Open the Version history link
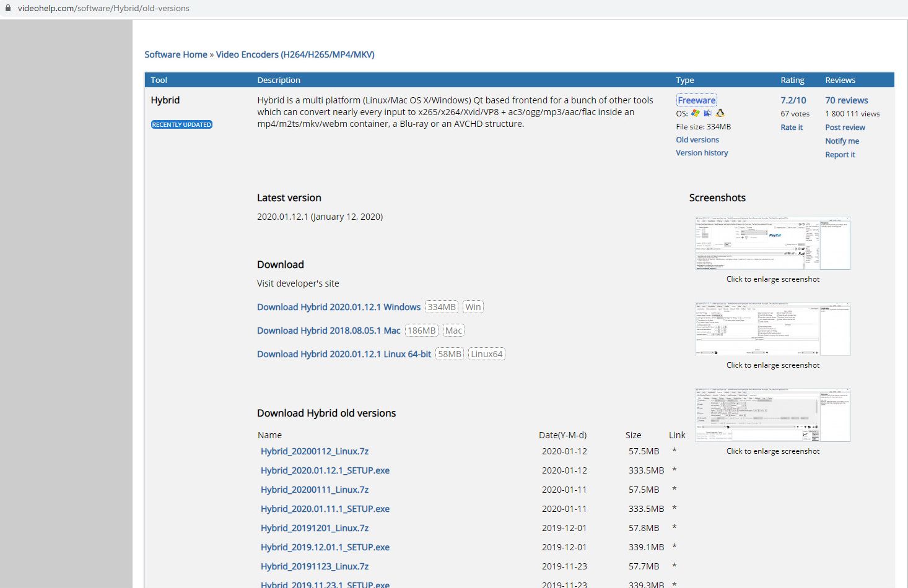The height and width of the screenshot is (588, 908). [702, 153]
